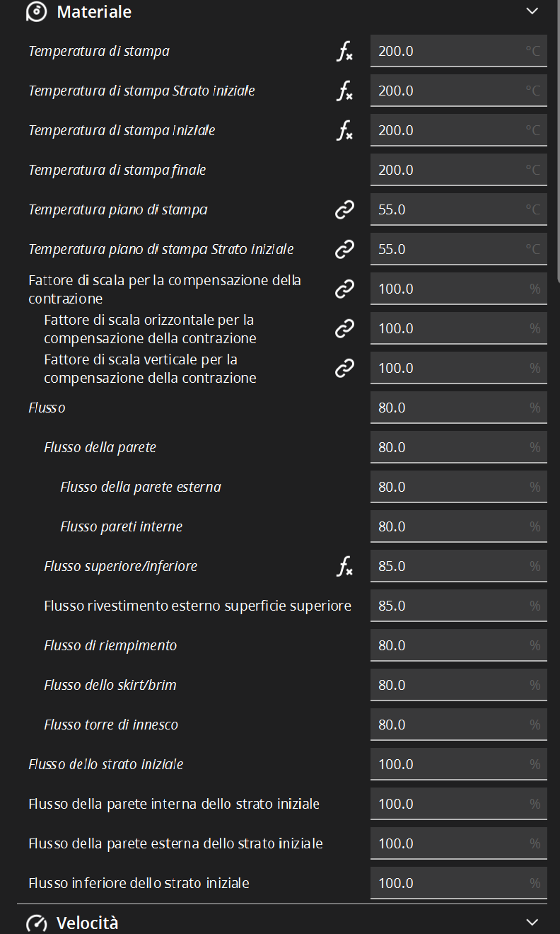Click the Flusso value field
Screen dimensions: 560x934
pyautogui.click(x=449, y=408)
